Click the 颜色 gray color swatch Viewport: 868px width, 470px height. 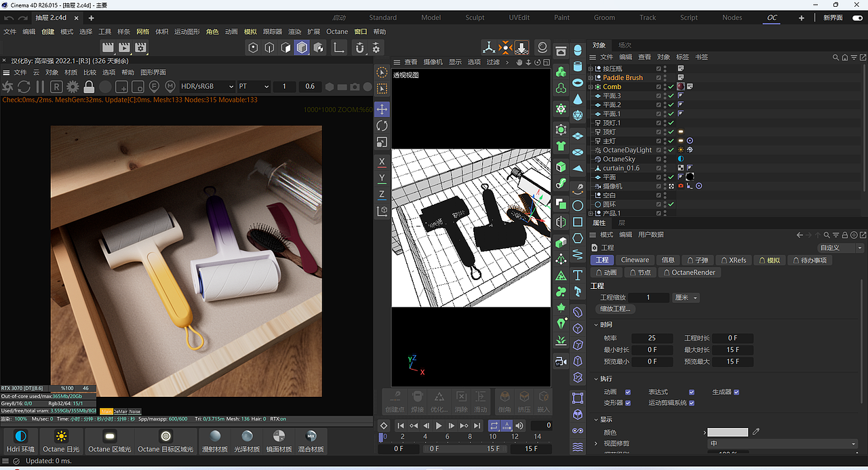pos(728,432)
